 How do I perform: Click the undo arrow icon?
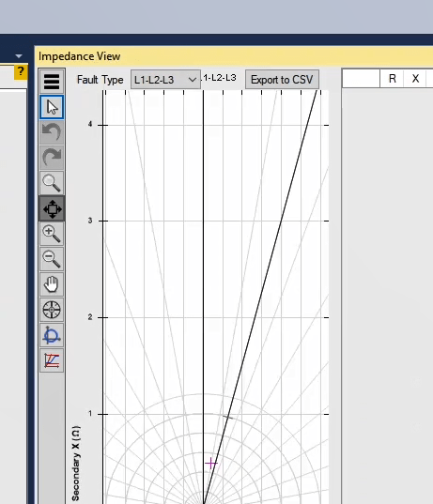tap(52, 132)
